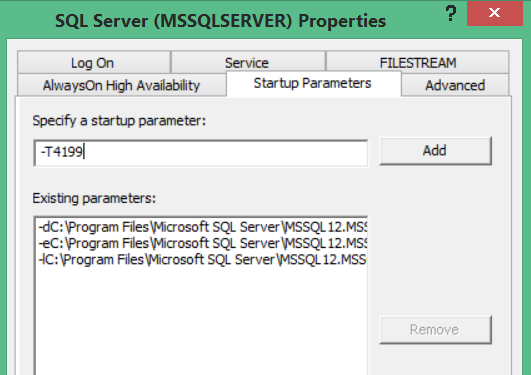The height and width of the screenshot is (375, 531).
Task: Click the 'Specify a startup parameter:' label
Action: 119,121
